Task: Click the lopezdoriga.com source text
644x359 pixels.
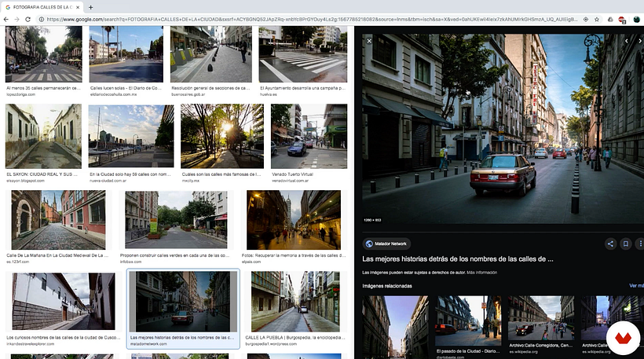Action: [20, 94]
